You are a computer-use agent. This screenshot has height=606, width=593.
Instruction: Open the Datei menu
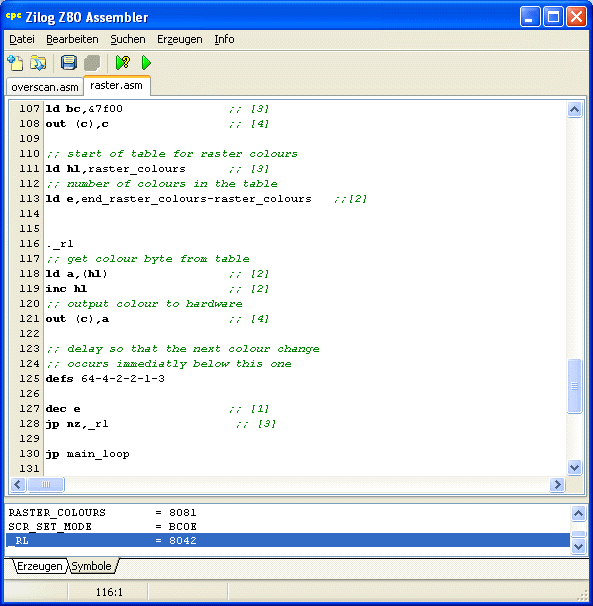(x=22, y=39)
